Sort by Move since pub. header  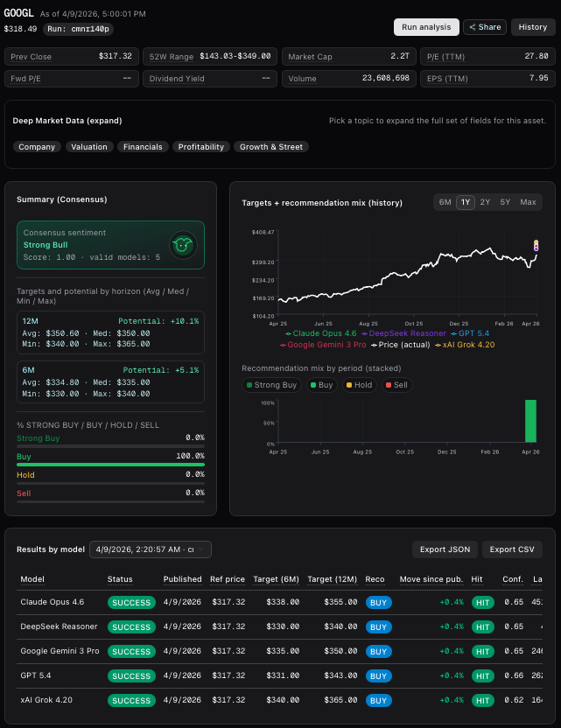click(x=431, y=579)
